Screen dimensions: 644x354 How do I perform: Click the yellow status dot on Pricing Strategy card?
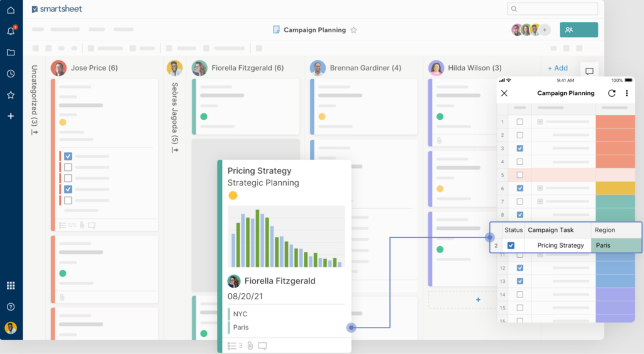pos(233,196)
